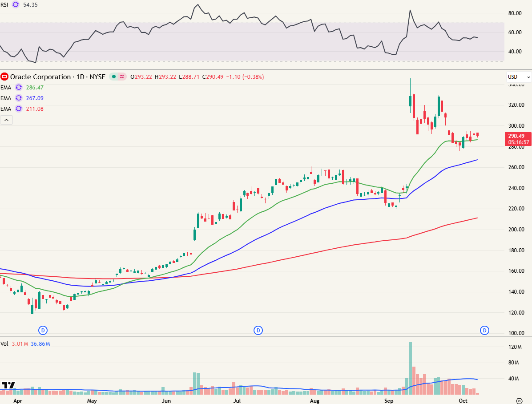Screen dimensions: 532x404
Task: Click the July dividend D marker
Action: [258, 330]
